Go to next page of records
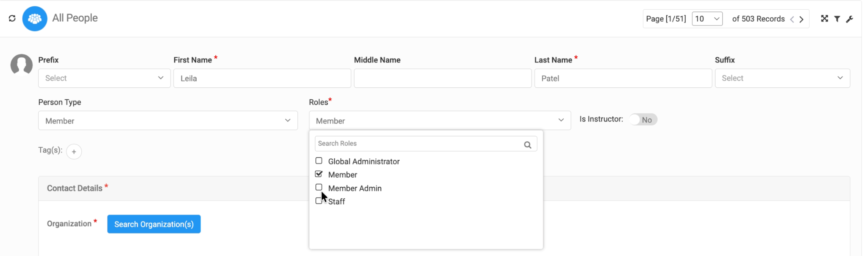This screenshot has height=256, width=868. coord(801,19)
